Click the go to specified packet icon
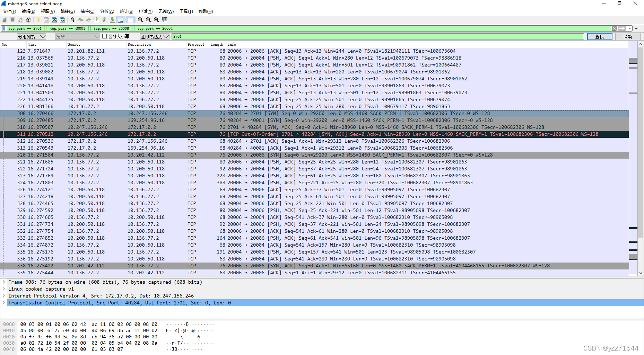 pyautogui.click(x=96, y=20)
